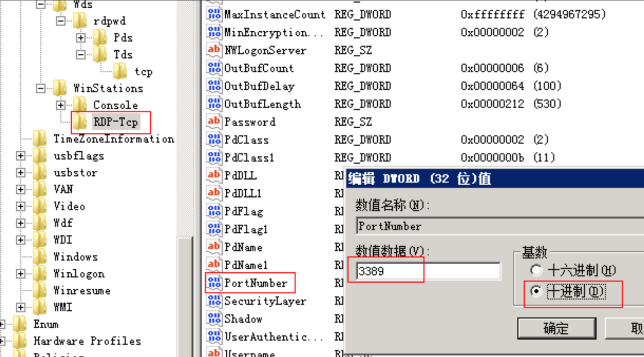Select the Password string value icon

coord(214,121)
